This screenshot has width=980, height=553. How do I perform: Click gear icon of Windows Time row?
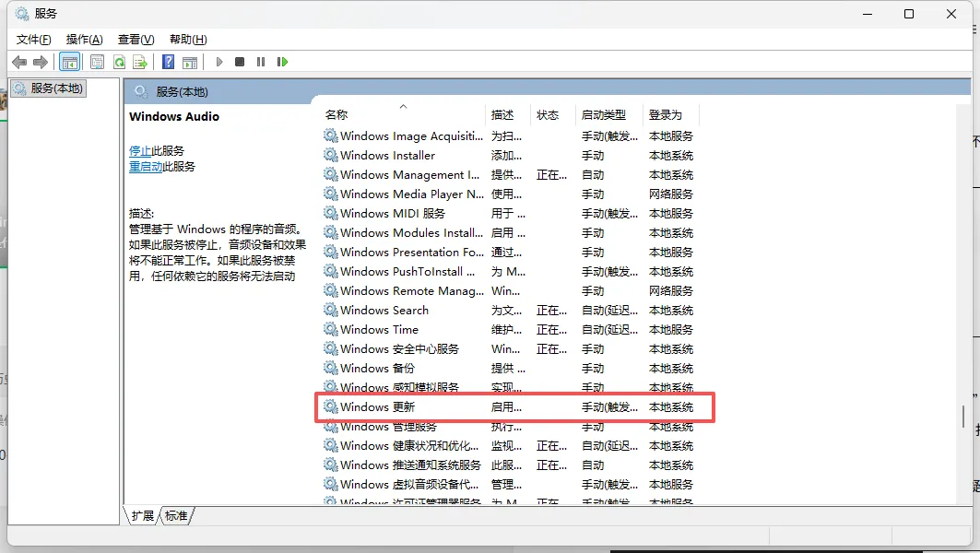pyautogui.click(x=331, y=329)
